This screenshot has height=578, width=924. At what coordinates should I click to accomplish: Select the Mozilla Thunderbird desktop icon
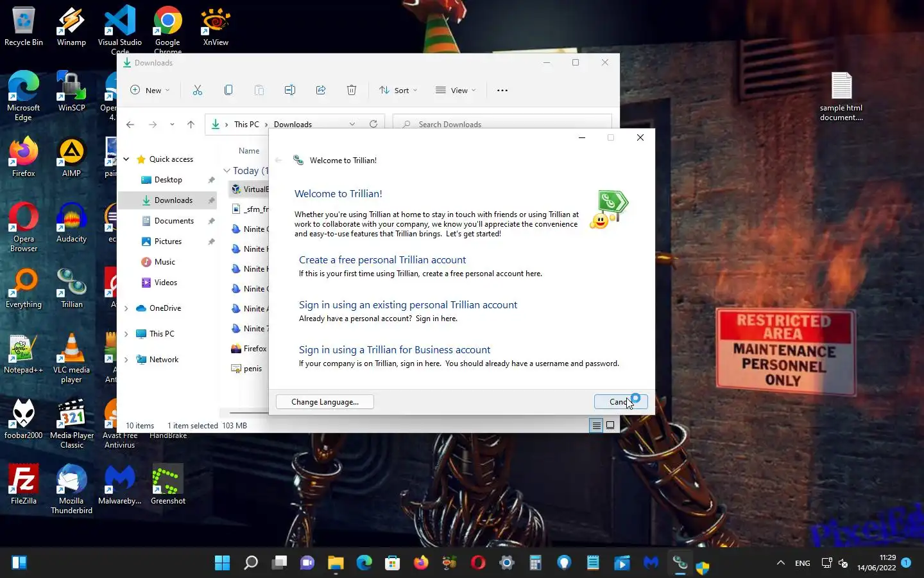click(x=71, y=489)
